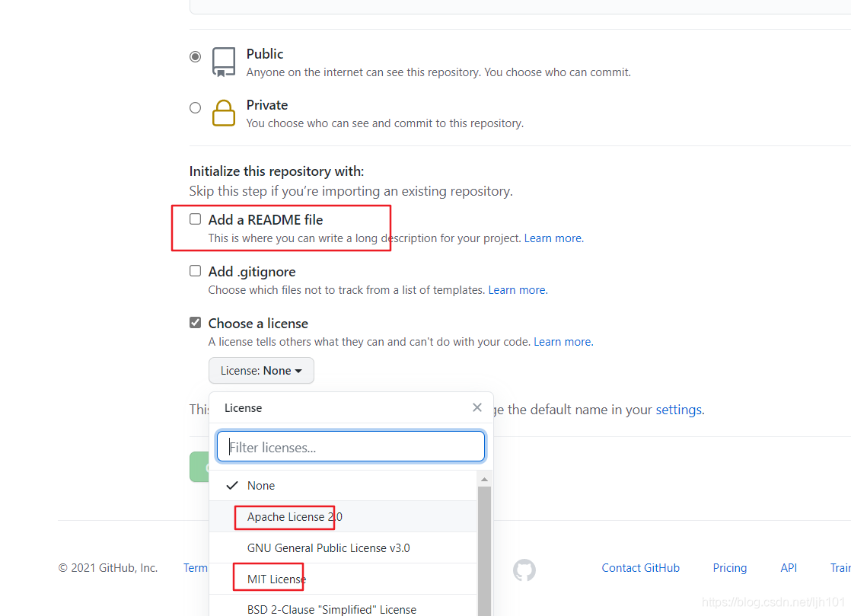Viewport: 851px width, 616px height.
Task: Select the Private radio button
Action: pyautogui.click(x=196, y=107)
